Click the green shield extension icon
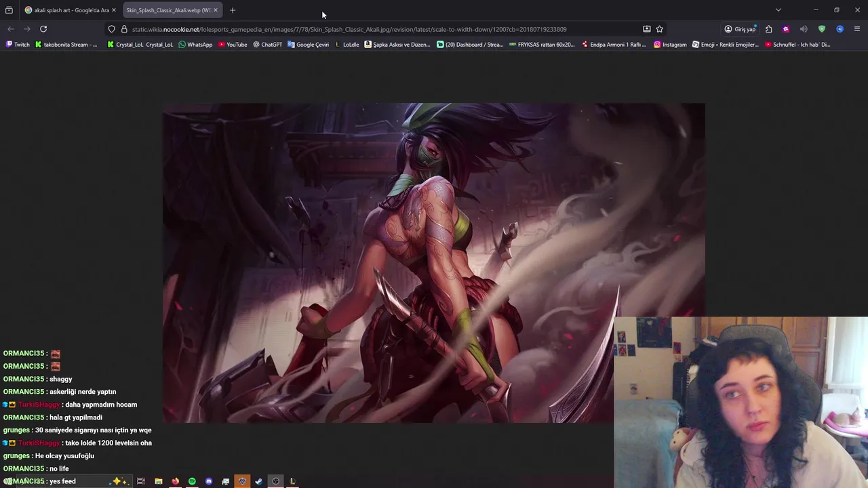 pyautogui.click(x=822, y=29)
